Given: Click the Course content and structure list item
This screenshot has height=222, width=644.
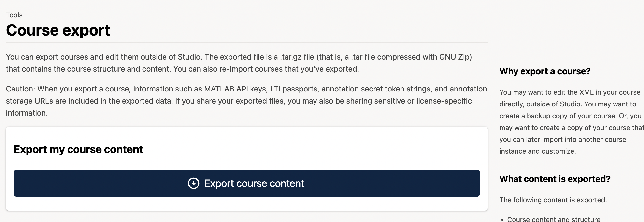Looking at the screenshot, I should (x=554, y=219).
